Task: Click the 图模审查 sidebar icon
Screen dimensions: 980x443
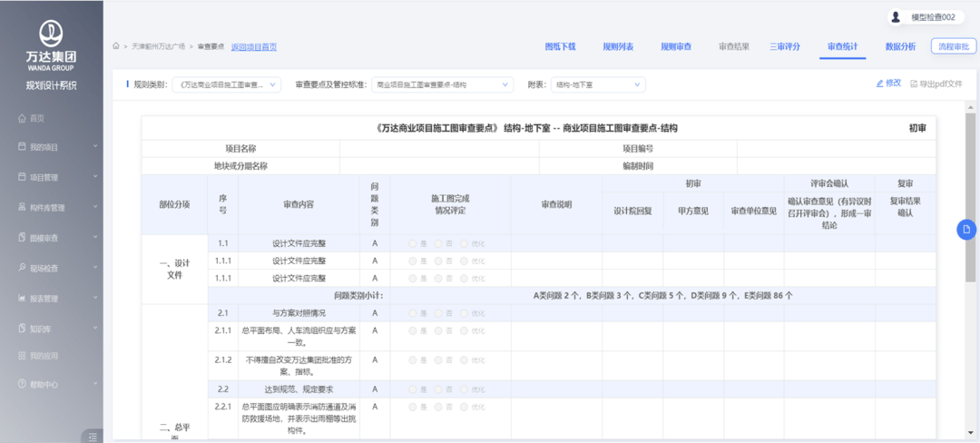Action: pyautogui.click(x=22, y=238)
